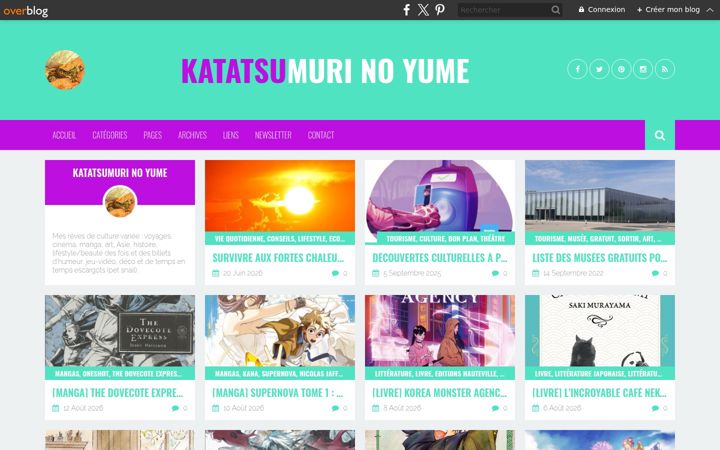The height and width of the screenshot is (450, 720).
Task: Open the Pages menu
Action: click(152, 135)
